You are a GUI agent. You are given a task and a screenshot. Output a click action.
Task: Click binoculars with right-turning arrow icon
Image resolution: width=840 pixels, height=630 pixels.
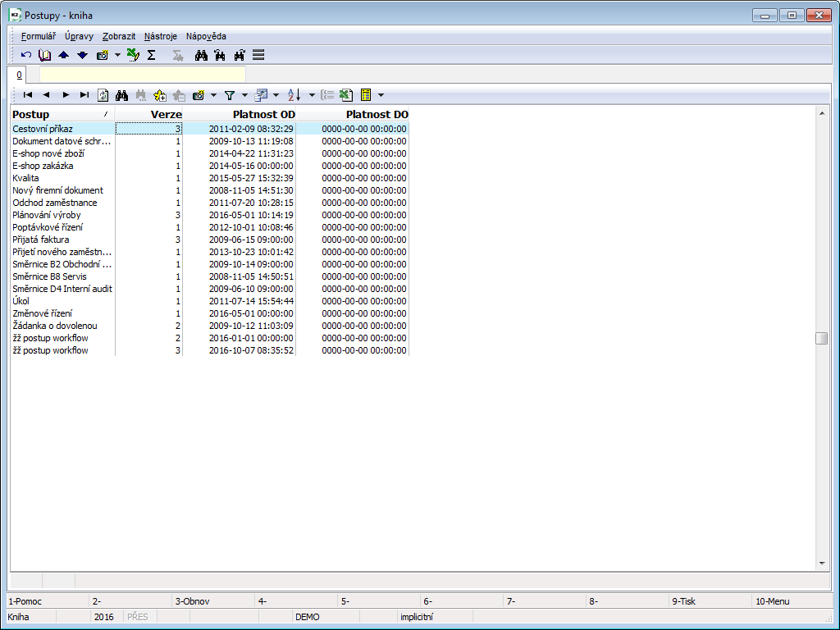point(239,55)
